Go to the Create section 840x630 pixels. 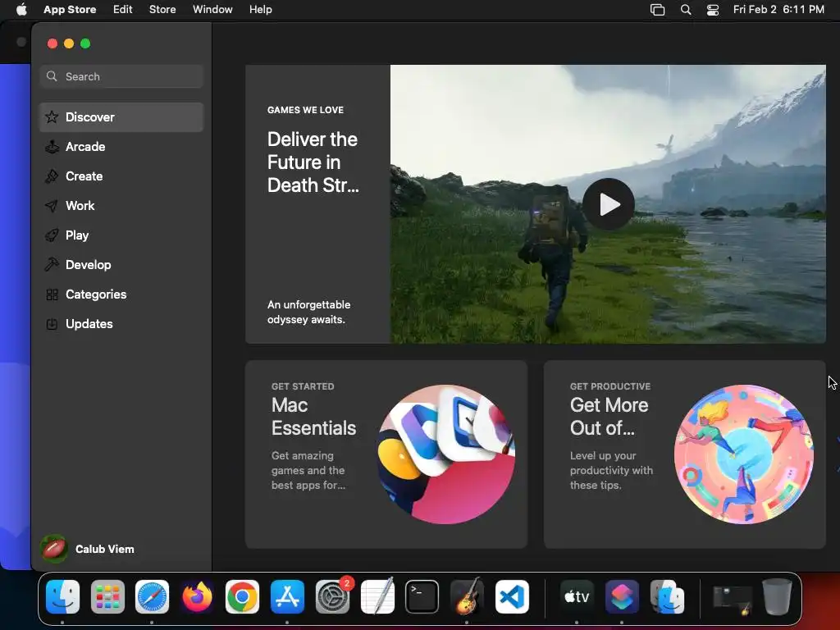121,176
